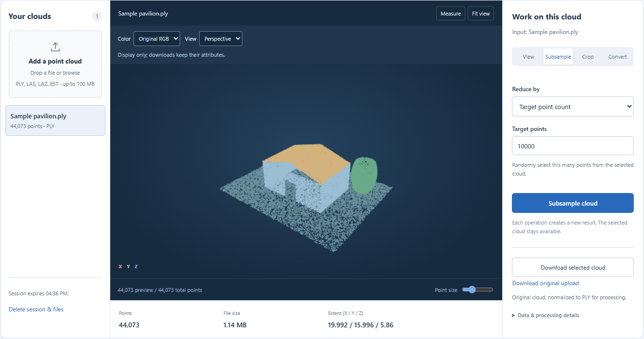The width and height of the screenshot is (644, 339).
Task: Click the upload arrow icon
Action: (55, 47)
